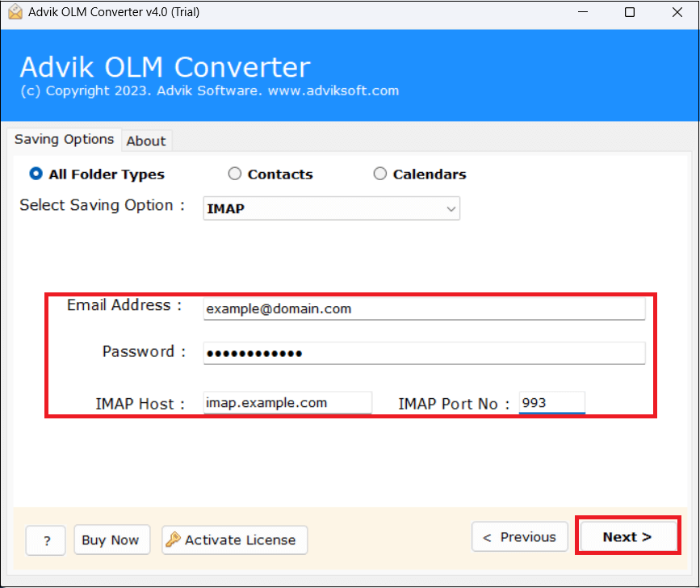700x588 pixels.
Task: Click the IMAP Host field
Action: click(287, 402)
